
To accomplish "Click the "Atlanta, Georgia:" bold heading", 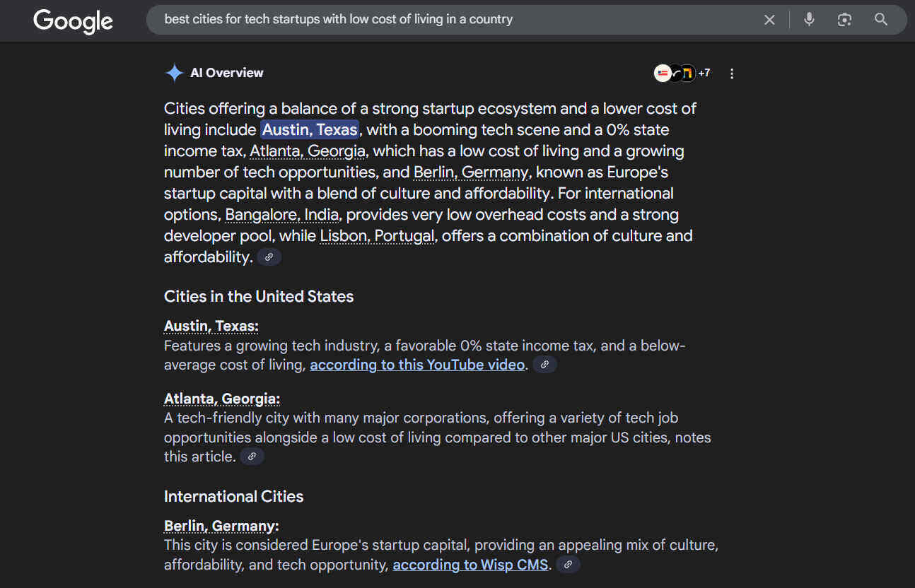I will tap(221, 399).
